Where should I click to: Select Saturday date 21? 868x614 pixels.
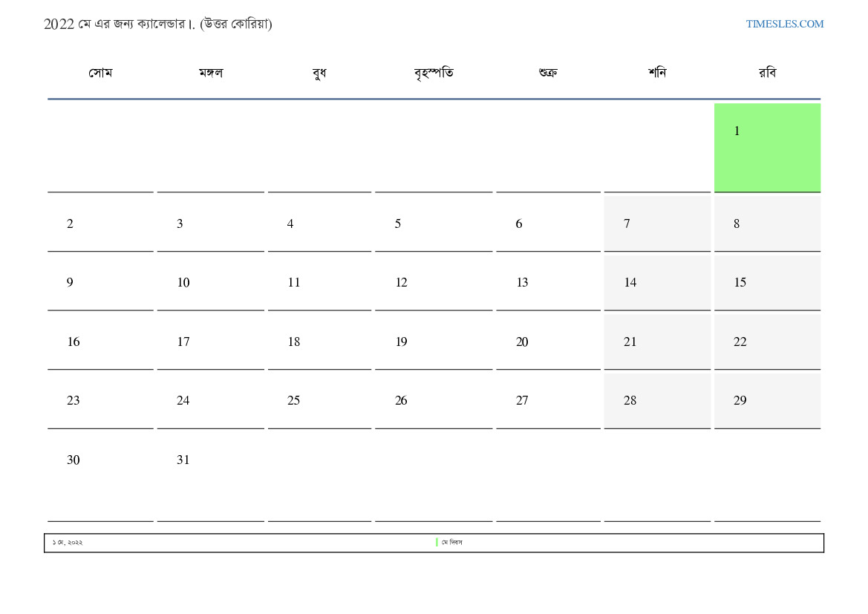click(x=657, y=342)
